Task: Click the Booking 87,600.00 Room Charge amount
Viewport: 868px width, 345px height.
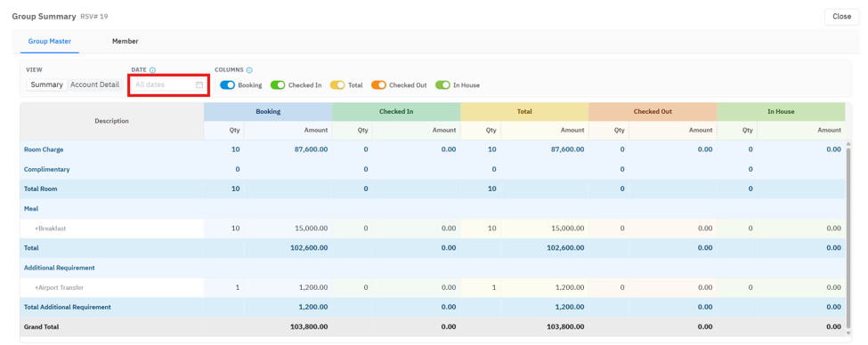Action: [310, 150]
